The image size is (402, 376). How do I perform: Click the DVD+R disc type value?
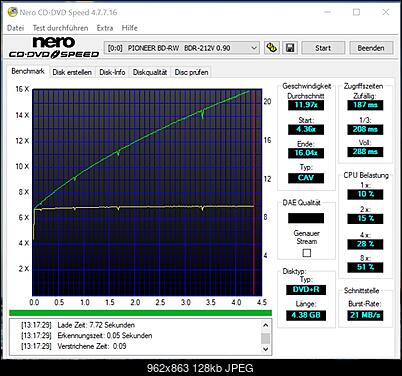click(306, 289)
